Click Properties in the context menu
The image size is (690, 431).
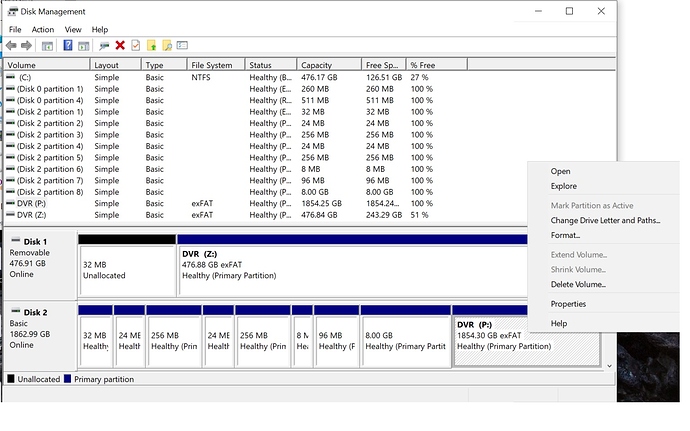click(568, 304)
